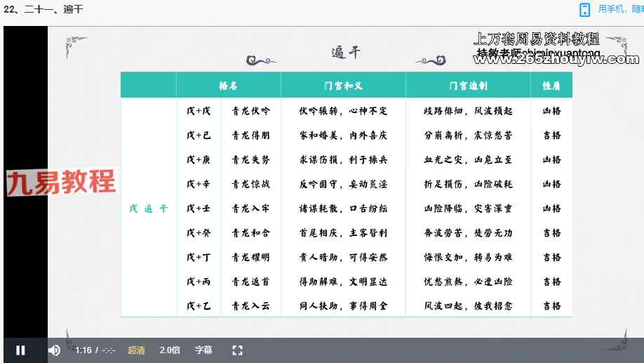Click the 戊遁干 row label
Viewport: 644px width, 363px height.
(x=148, y=209)
